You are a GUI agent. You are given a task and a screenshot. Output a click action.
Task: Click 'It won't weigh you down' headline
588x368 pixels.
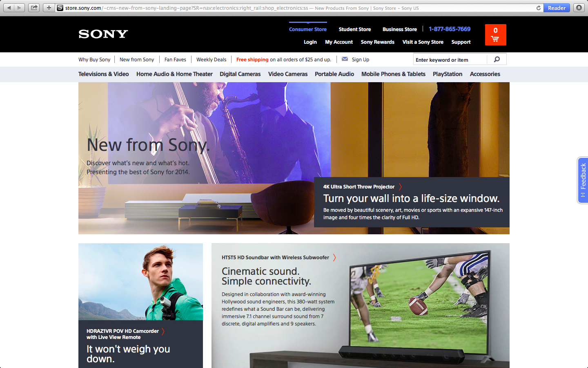pyautogui.click(x=128, y=354)
